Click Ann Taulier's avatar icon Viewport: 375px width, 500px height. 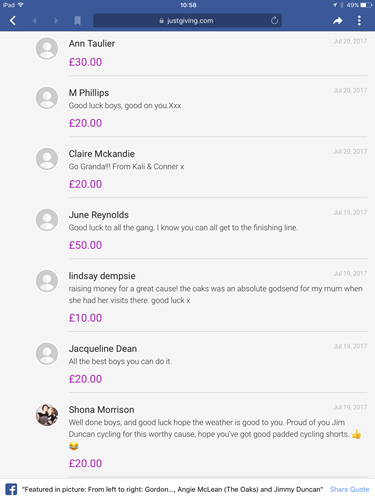[x=47, y=49]
